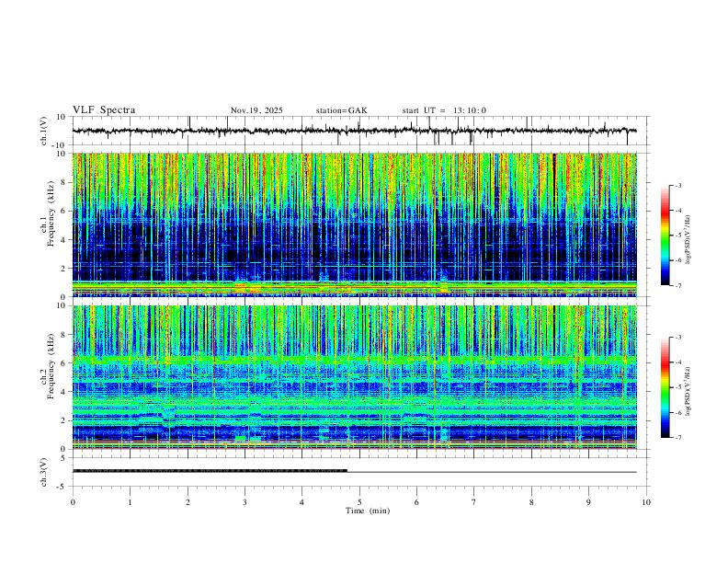Click the 'VLF Spectra' title text

pyautogui.click(x=104, y=110)
